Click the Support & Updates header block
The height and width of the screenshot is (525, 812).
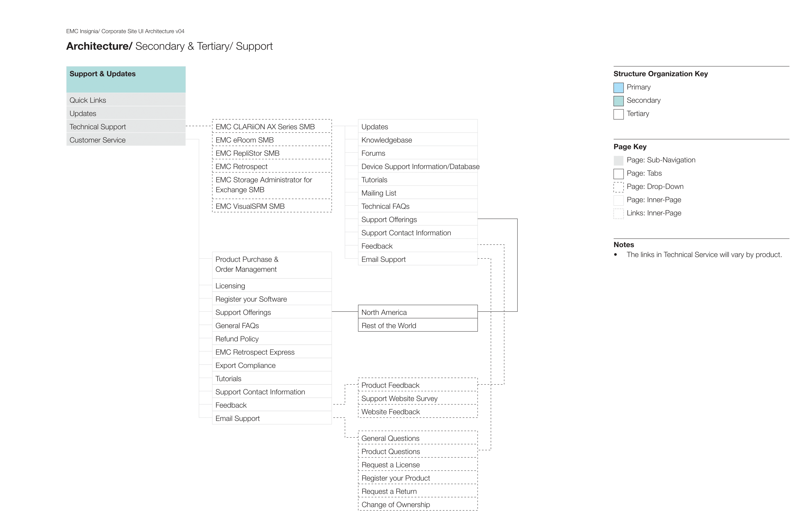pyautogui.click(x=126, y=79)
